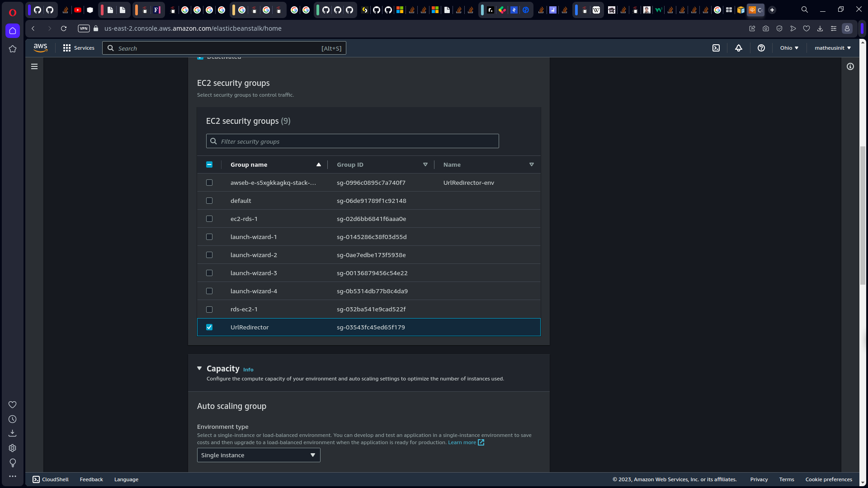Open the AWS help question-mark icon
Screen dimensions: 868x488
coord(761,48)
